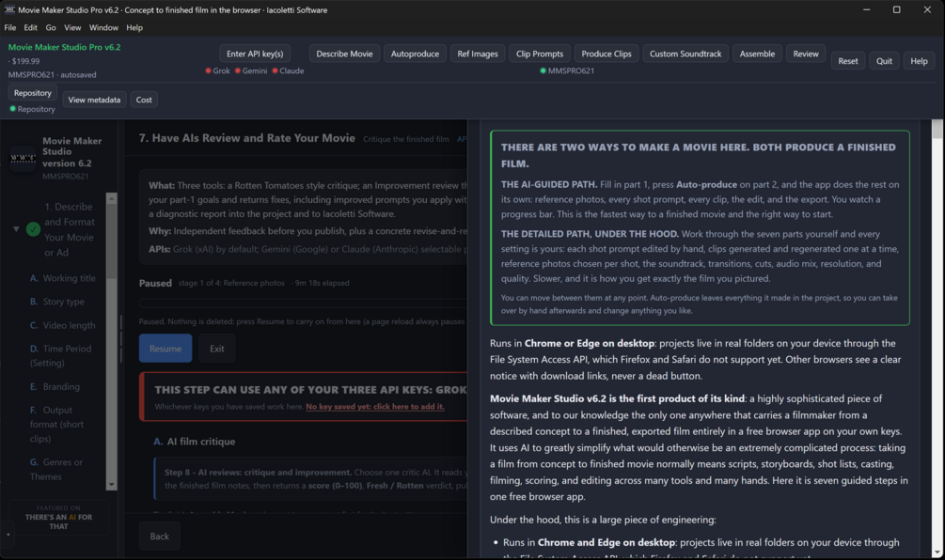Collapse the sidebar with the left-edge arrow
This screenshot has width=945, height=560.
[8, 534]
